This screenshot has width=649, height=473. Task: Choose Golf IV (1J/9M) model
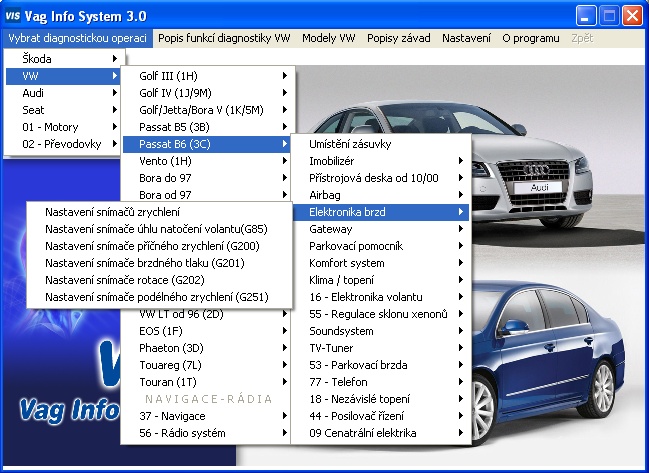208,93
